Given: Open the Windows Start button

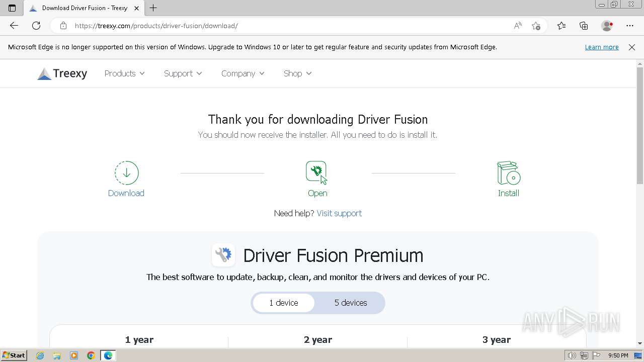Looking at the screenshot, I should click(14, 355).
